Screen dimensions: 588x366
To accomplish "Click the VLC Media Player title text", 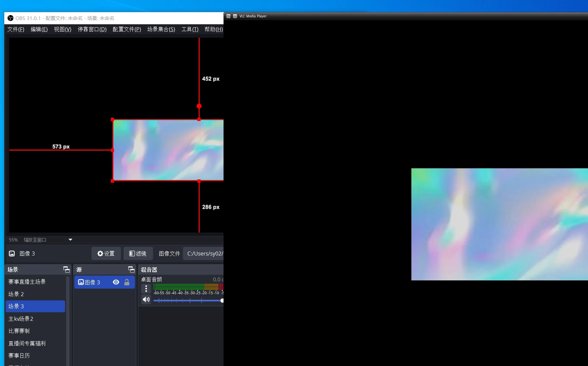I will [253, 16].
